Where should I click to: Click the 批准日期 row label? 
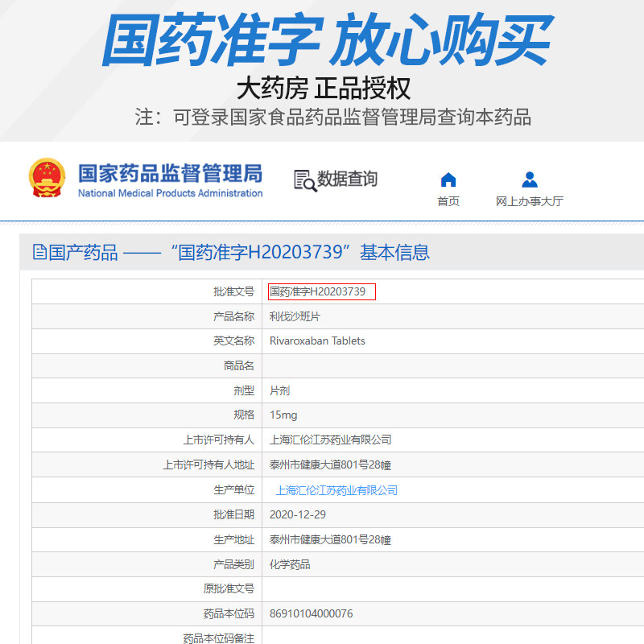point(233,514)
